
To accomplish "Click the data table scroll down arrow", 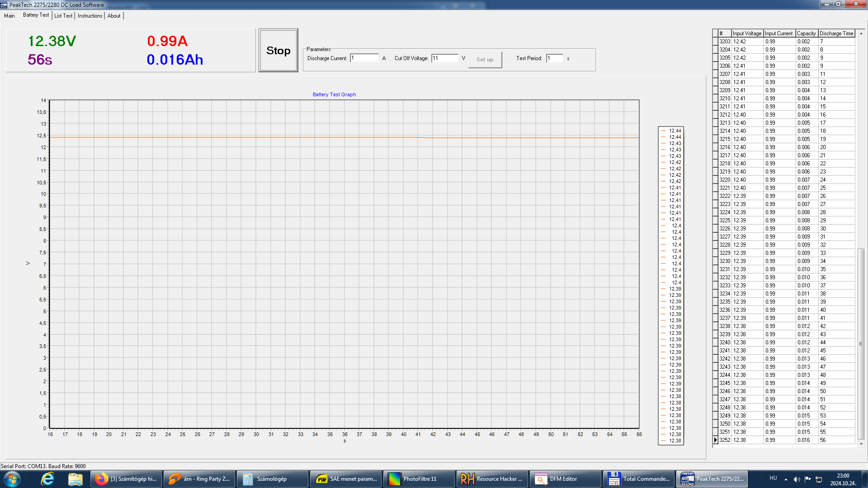I will [x=861, y=444].
